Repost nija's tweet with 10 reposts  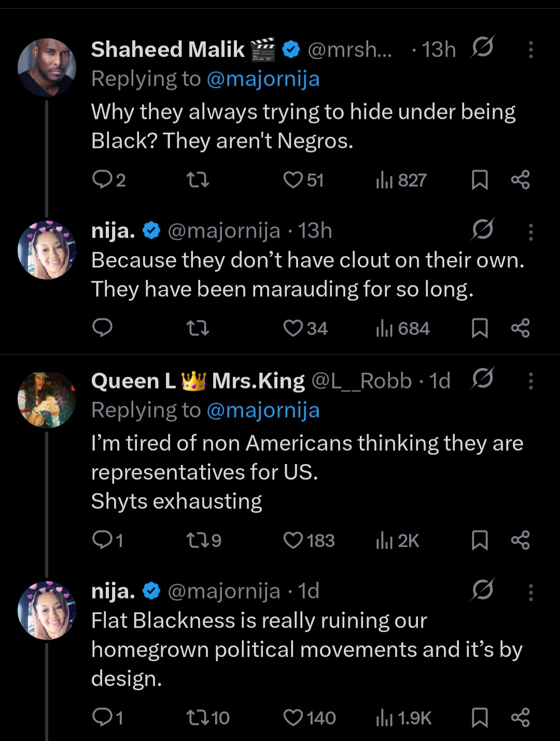tap(198, 718)
